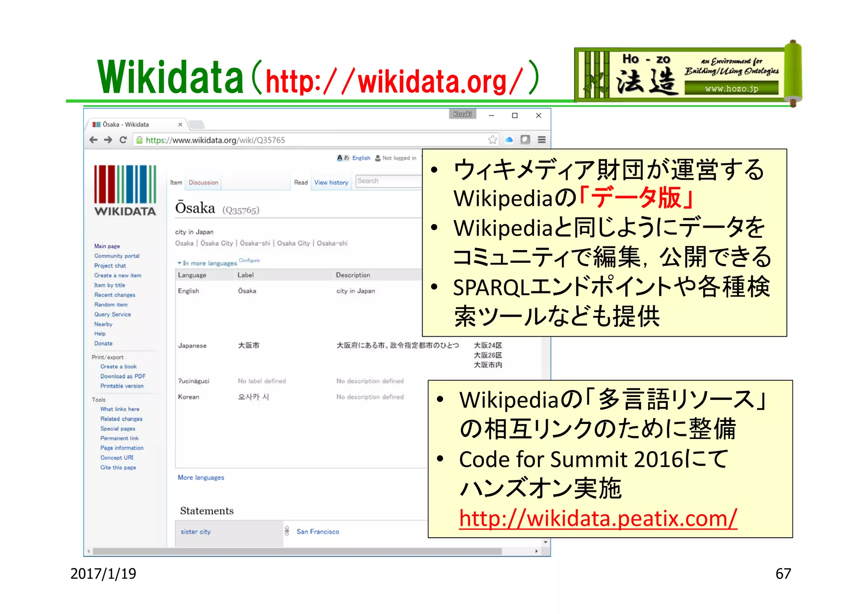Open Page information
The height and width of the screenshot is (614, 868).
click(122, 448)
